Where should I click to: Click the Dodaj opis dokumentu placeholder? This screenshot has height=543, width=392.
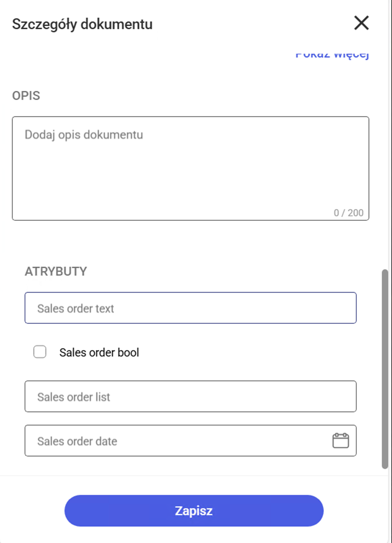(x=84, y=135)
